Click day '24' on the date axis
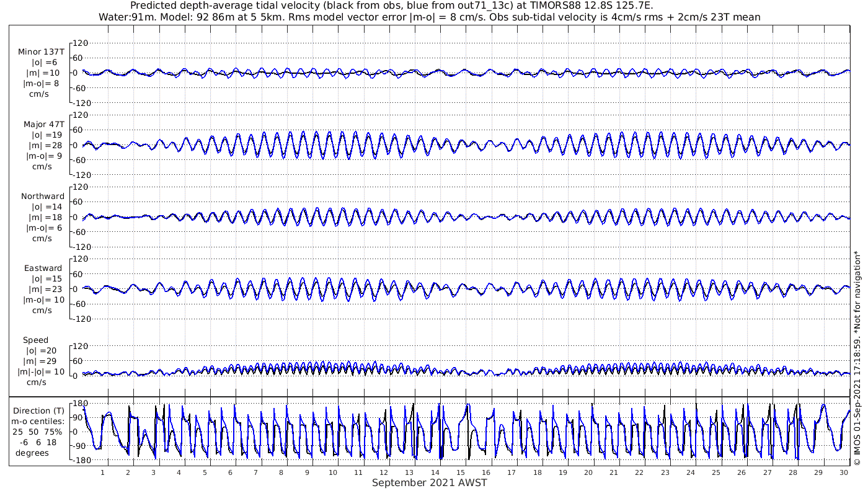 click(691, 472)
